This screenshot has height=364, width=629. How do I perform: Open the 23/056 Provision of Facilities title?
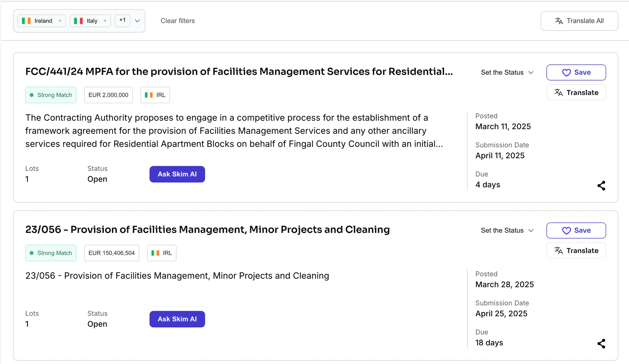(207, 230)
